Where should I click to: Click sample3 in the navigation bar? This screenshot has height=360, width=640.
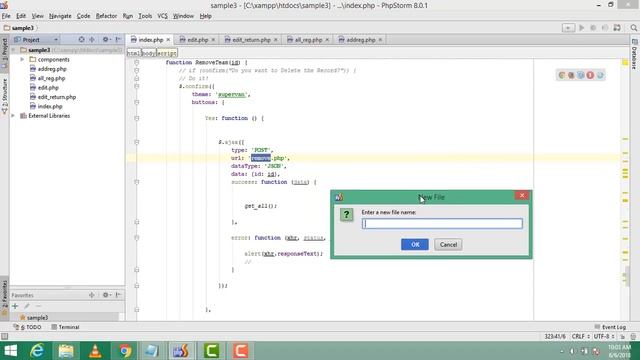19,28
